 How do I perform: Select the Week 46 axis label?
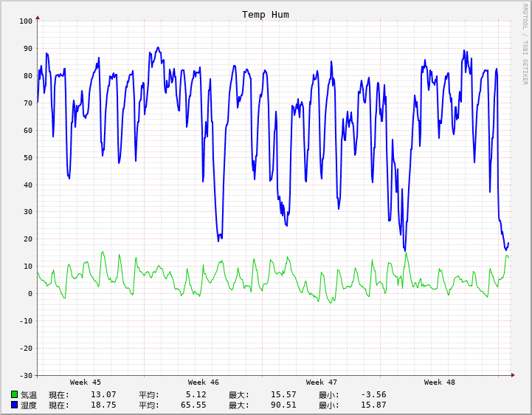coord(204,383)
